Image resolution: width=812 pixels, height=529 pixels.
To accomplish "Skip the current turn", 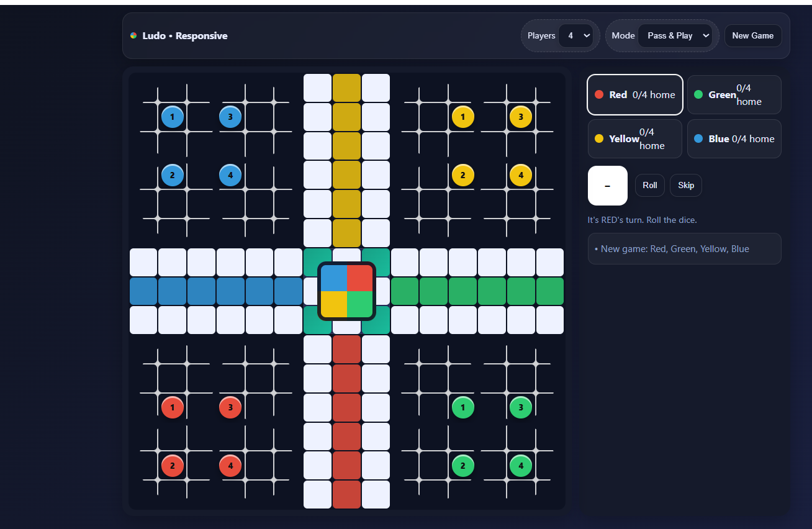I will click(685, 186).
